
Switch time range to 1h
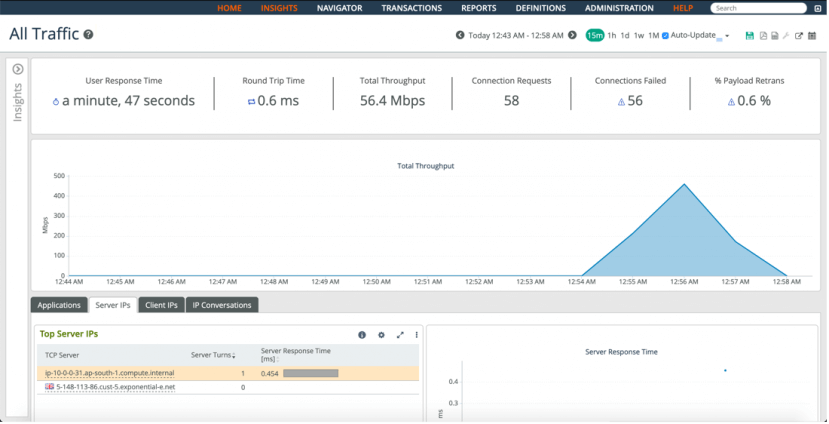(612, 36)
